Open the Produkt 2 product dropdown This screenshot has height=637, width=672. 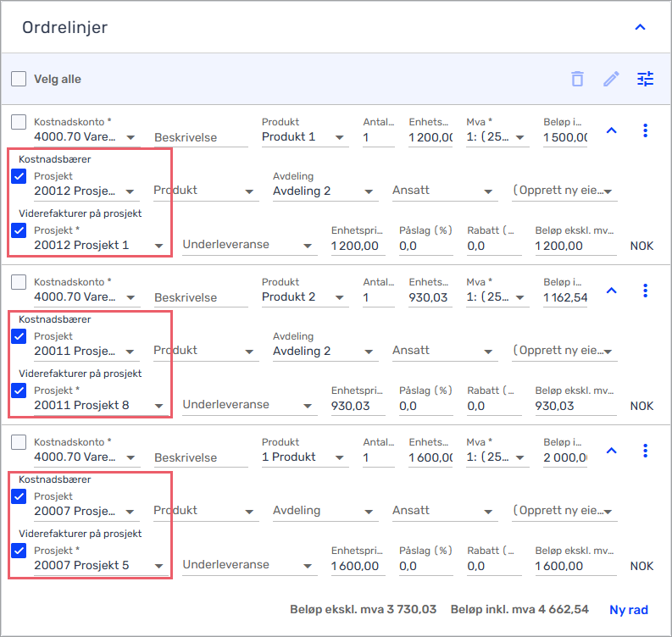point(305,296)
